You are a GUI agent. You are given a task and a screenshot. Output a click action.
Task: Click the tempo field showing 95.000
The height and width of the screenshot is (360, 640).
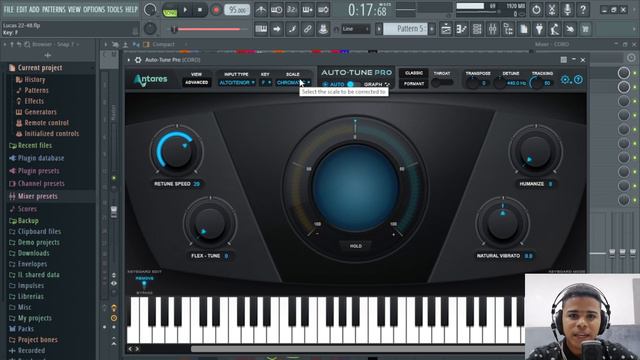237,10
